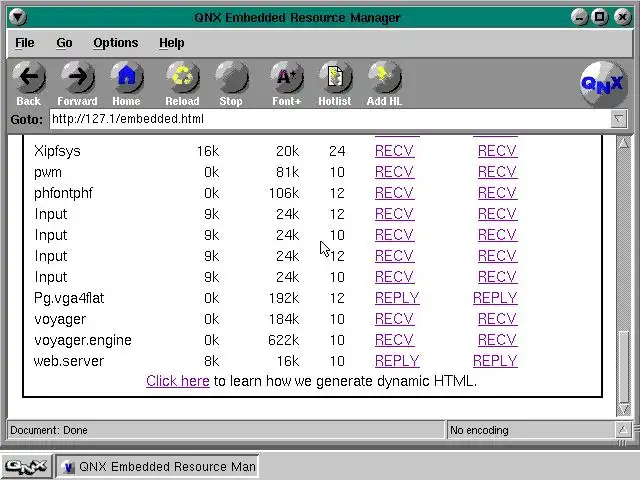Expand the Goto URL history dropdown

619,119
